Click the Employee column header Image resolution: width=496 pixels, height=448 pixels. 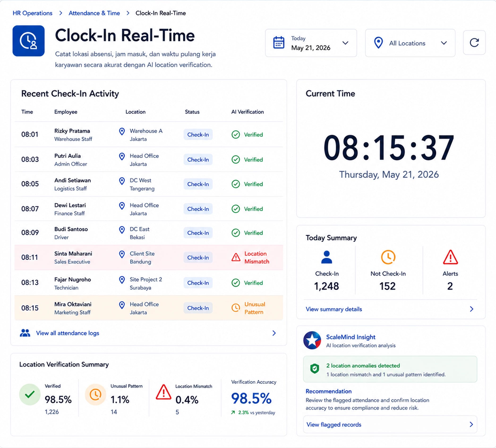pyautogui.click(x=66, y=112)
